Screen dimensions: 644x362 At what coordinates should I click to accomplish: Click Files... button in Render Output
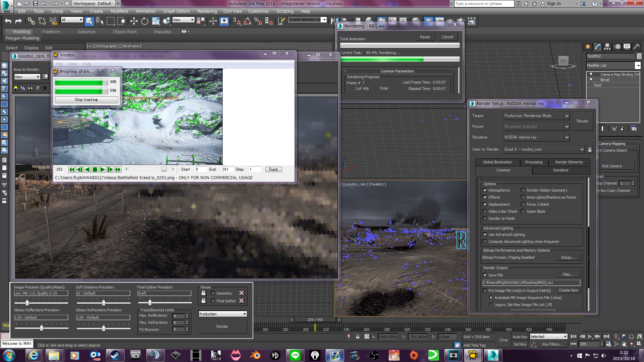[x=568, y=274]
